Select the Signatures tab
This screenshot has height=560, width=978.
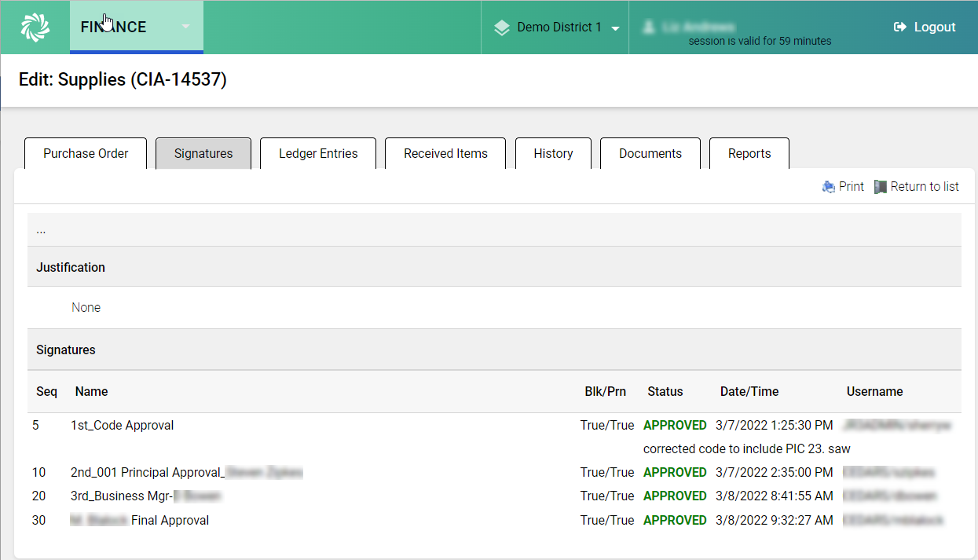[203, 153]
